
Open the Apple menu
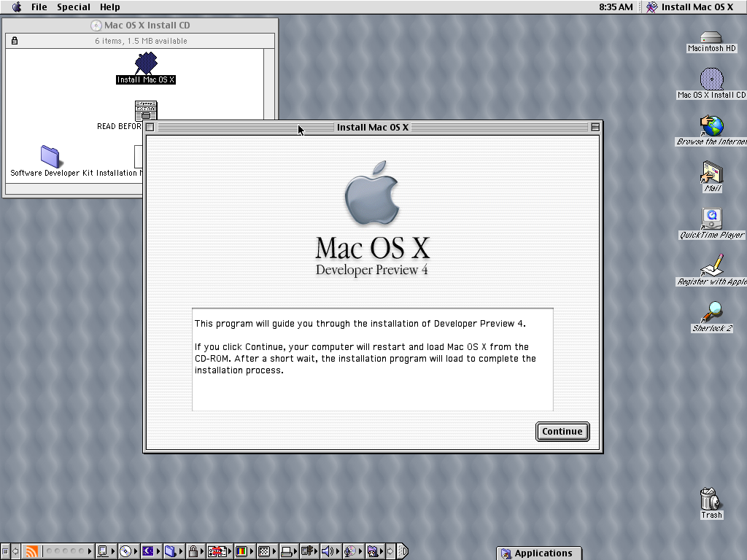(17, 7)
